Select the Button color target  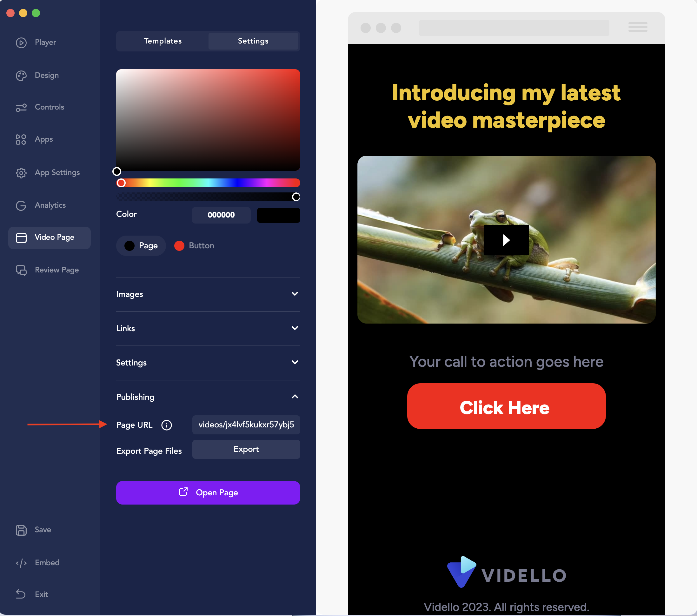tap(194, 246)
